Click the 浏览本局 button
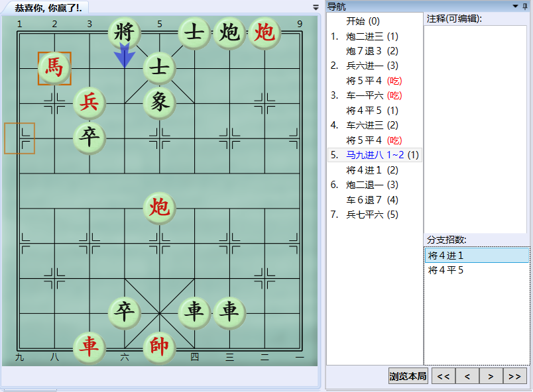 pyautogui.click(x=406, y=375)
